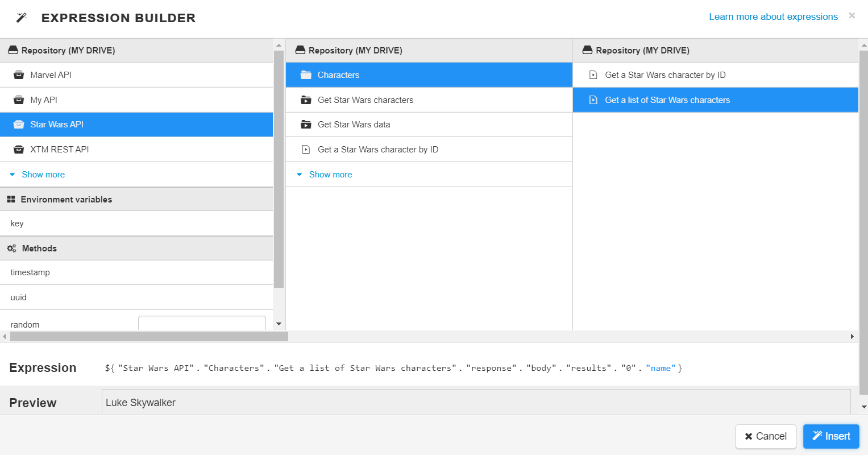The height and width of the screenshot is (455, 868).
Task: Click the input field next to random
Action: click(202, 323)
